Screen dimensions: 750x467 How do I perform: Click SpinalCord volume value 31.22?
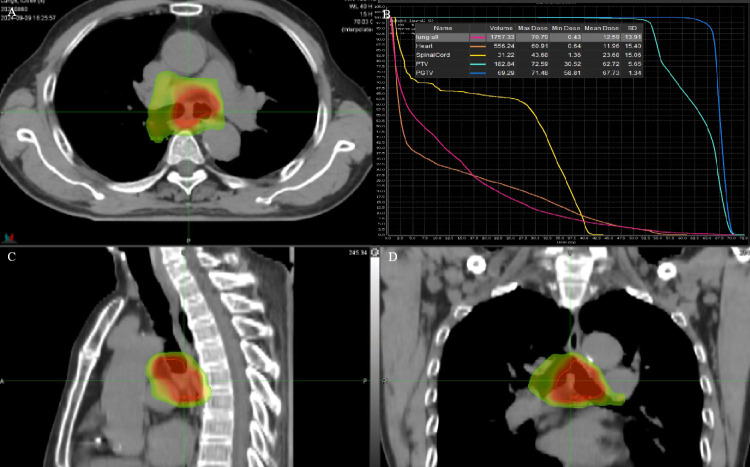(506, 55)
